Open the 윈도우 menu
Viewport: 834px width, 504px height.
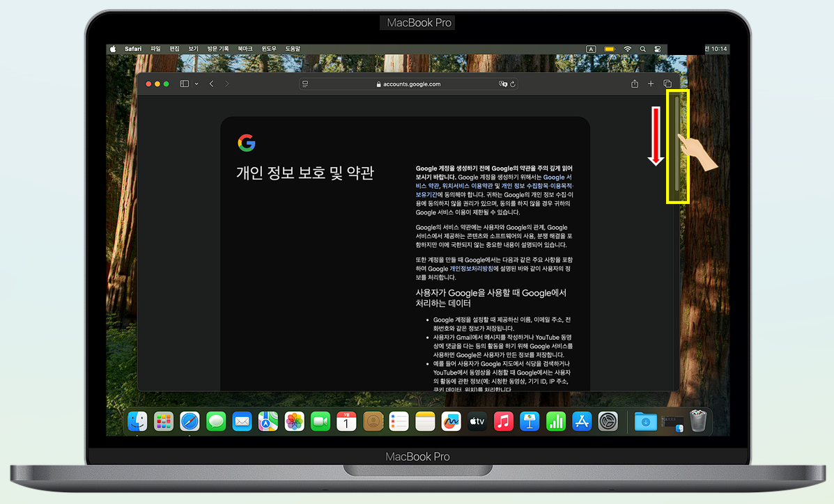(x=269, y=49)
